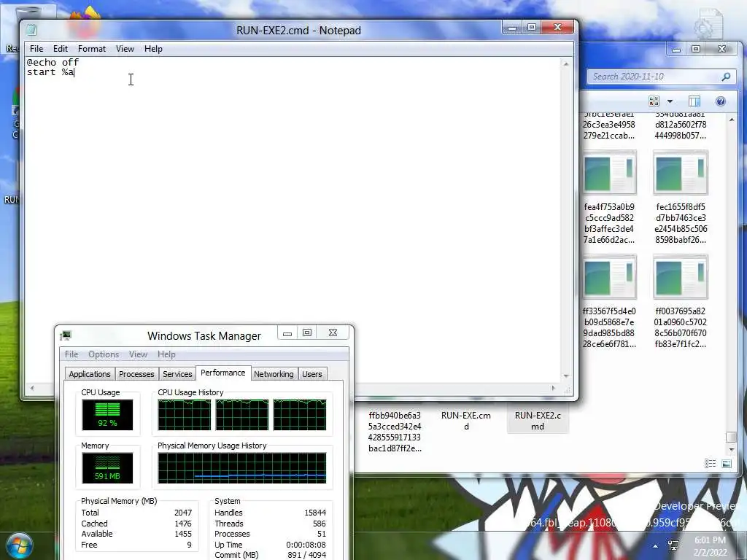Viewport: 747px width, 560px height.
Task: Open the Explorer view options dropdown arrow
Action: [x=670, y=101]
